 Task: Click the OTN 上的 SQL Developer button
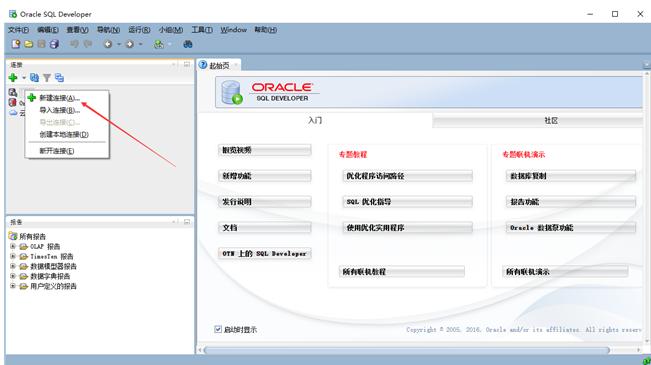pos(264,253)
